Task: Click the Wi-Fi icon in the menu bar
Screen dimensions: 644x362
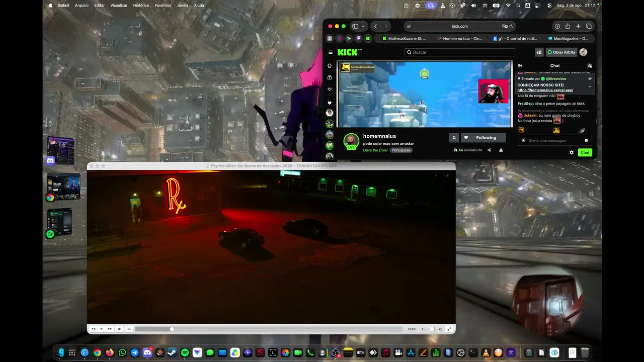Action: click(x=508, y=5)
